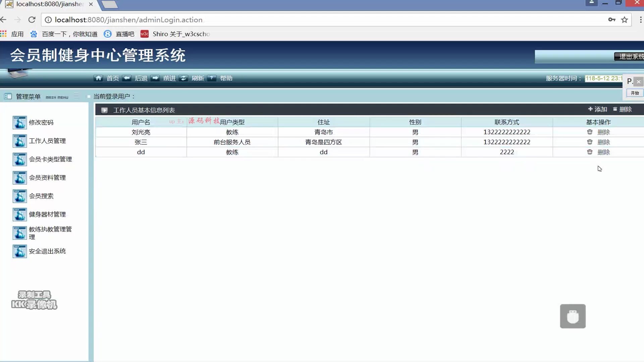Click the list icon beside MAIN MENU
Viewport: 644px width, 362px height.
pyautogui.click(x=76, y=96)
